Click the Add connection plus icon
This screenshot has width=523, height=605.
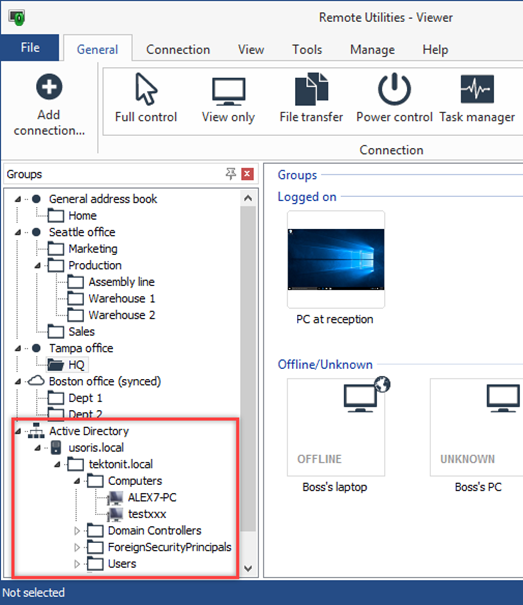point(49,86)
